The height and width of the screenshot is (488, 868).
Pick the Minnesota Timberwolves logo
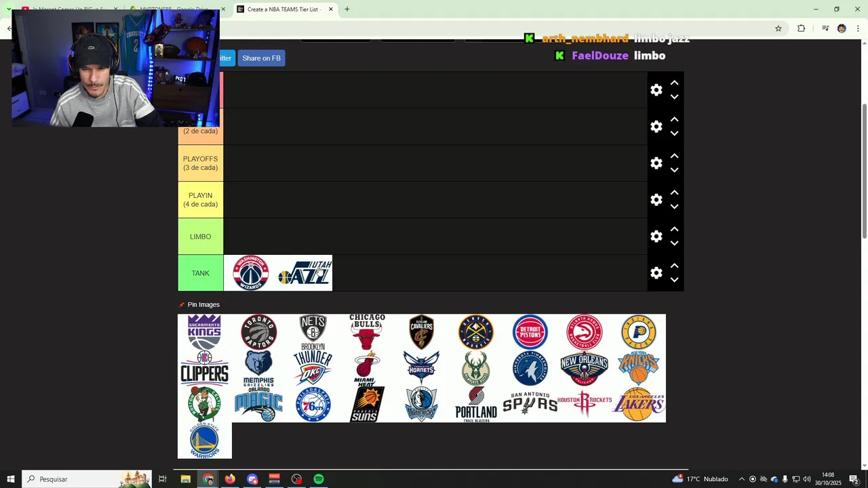click(x=530, y=368)
